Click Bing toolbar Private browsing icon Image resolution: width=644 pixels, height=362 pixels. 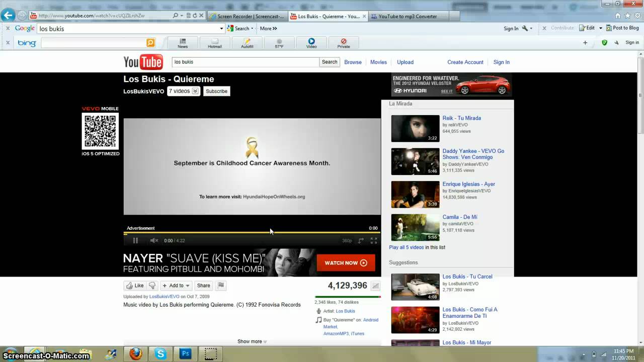click(344, 43)
